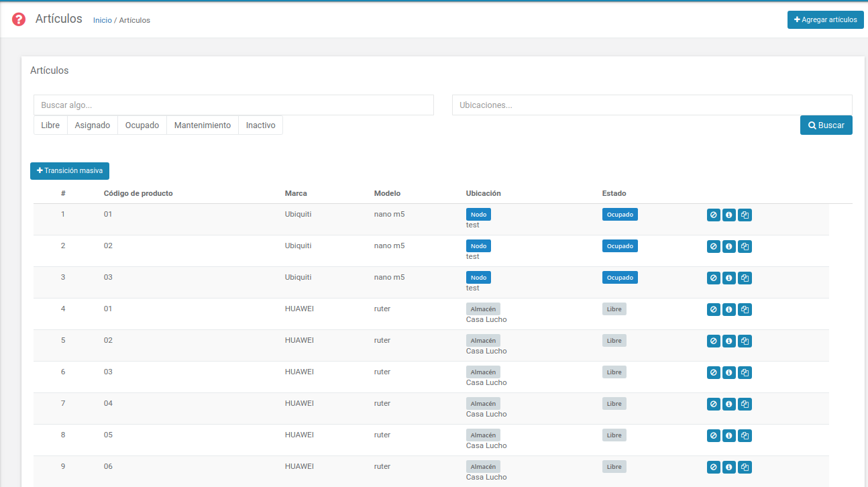Click the copy icon in row 4
The image size is (868, 487).
[x=745, y=310]
